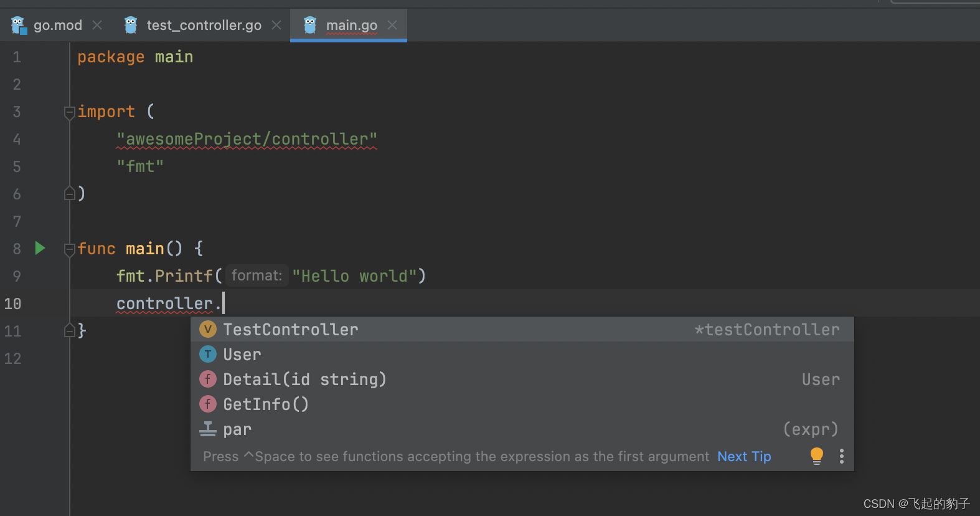Close the test_controller.go tab
The width and height of the screenshot is (980, 516).
click(x=276, y=25)
